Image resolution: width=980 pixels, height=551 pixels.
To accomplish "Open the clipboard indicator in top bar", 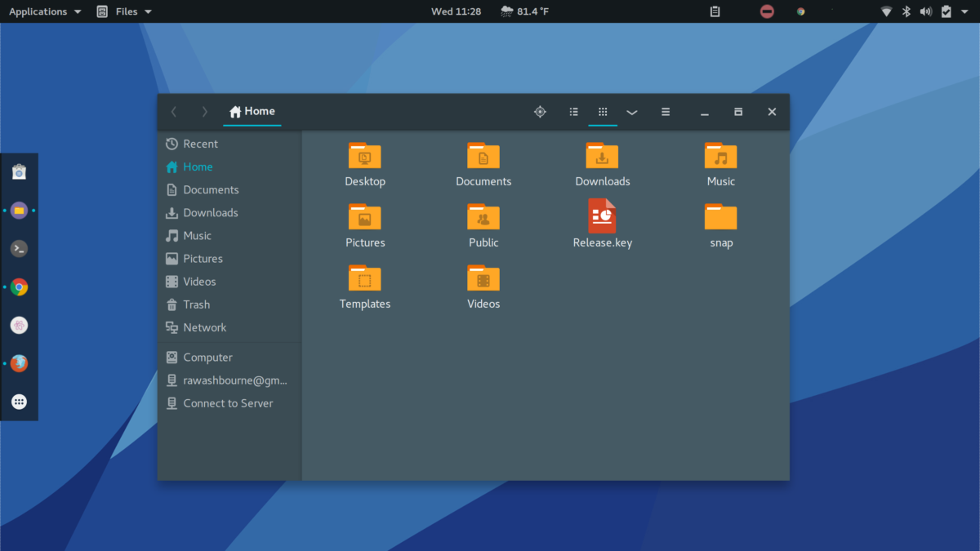I will (x=715, y=11).
